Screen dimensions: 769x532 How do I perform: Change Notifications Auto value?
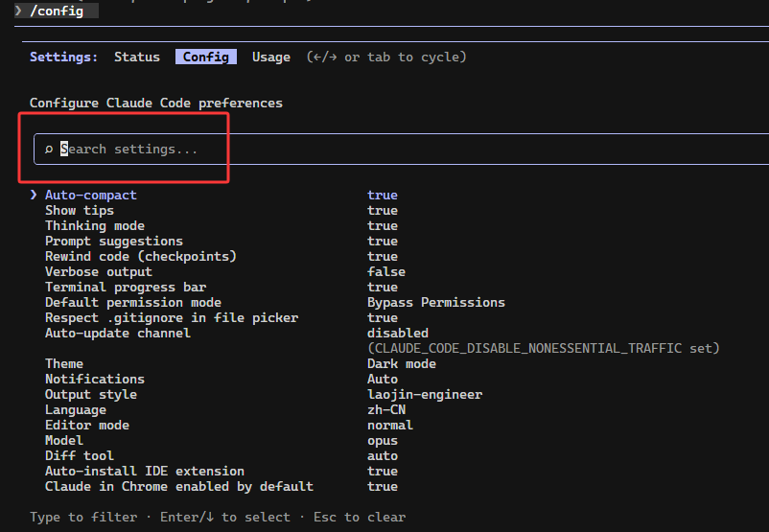click(x=382, y=379)
